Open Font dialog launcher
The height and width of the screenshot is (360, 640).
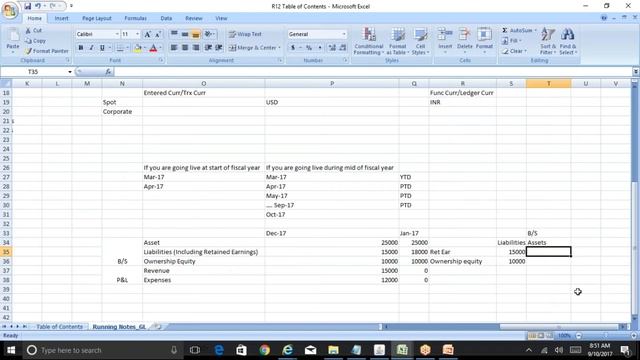pyautogui.click(x=161, y=60)
